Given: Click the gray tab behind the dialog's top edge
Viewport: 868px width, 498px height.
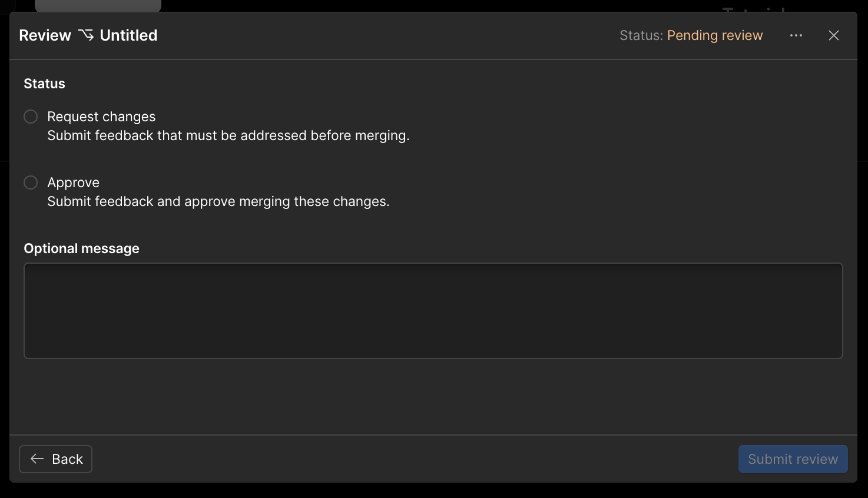Looking at the screenshot, I should click(98, 6).
